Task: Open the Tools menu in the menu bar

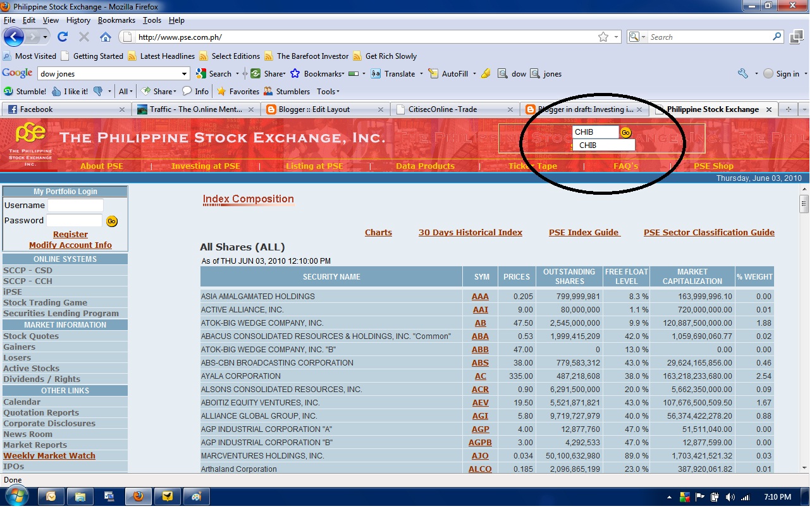Action: point(152,20)
